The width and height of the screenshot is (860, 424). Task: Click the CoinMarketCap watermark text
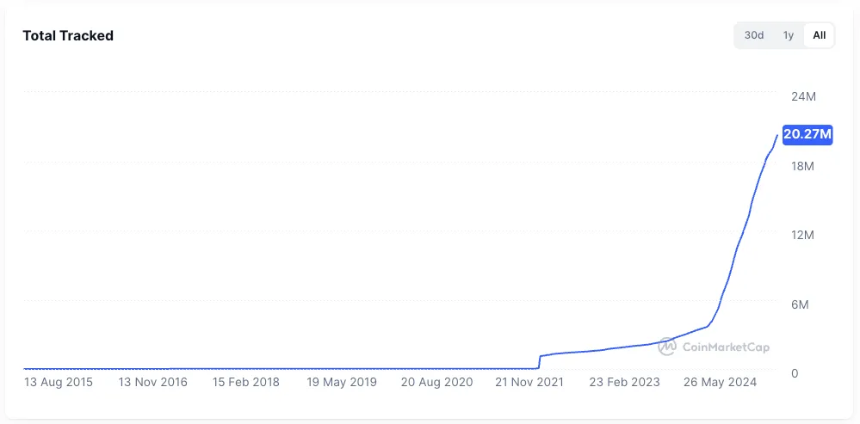pyautogui.click(x=725, y=347)
